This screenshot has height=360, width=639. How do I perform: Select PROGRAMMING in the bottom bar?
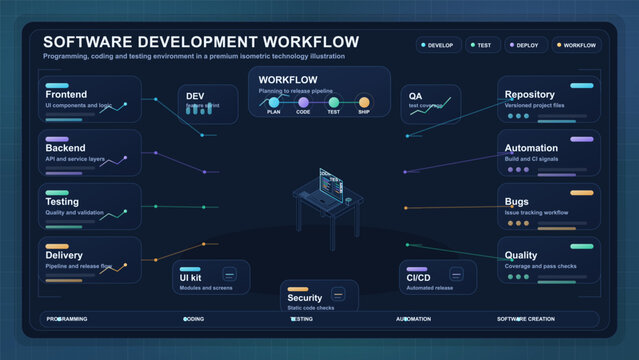(67, 319)
